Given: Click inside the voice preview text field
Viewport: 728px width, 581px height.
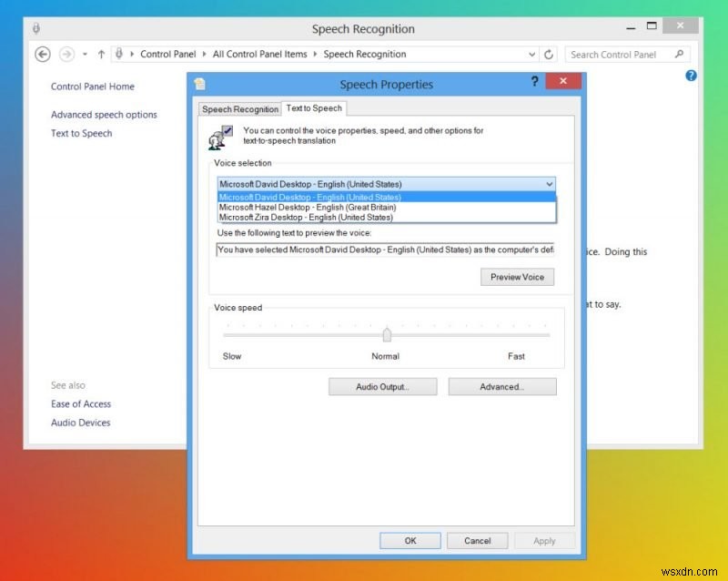Looking at the screenshot, I should pyautogui.click(x=382, y=250).
